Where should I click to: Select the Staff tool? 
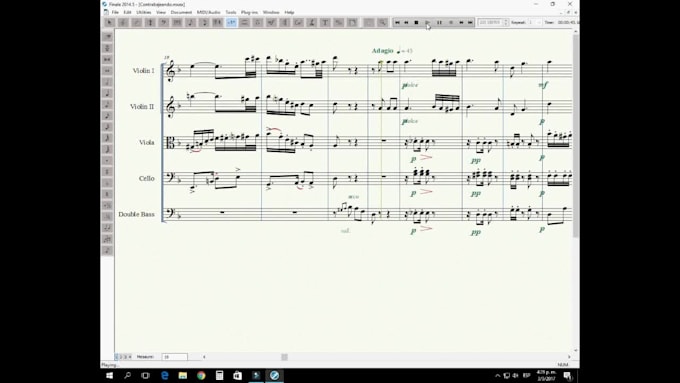click(x=123, y=22)
